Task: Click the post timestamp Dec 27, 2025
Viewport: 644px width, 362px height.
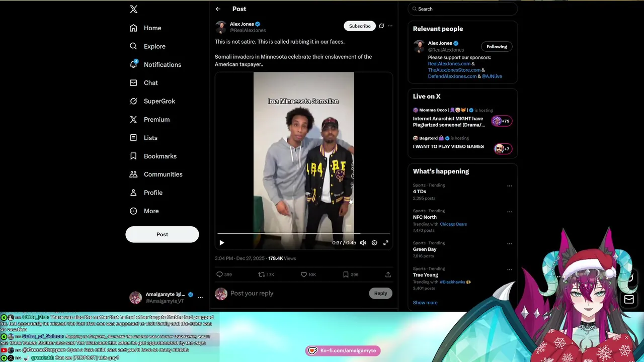Action: [239, 258]
